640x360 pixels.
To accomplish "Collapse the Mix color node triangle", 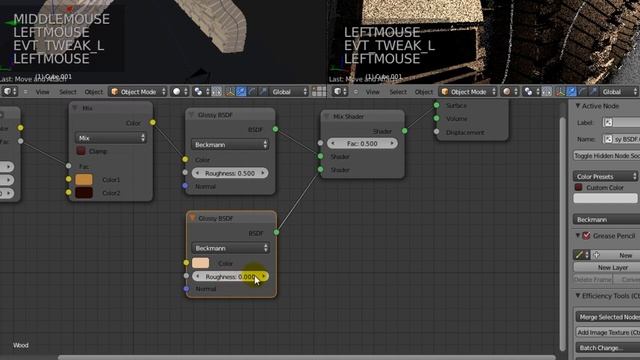I will [x=75, y=108].
